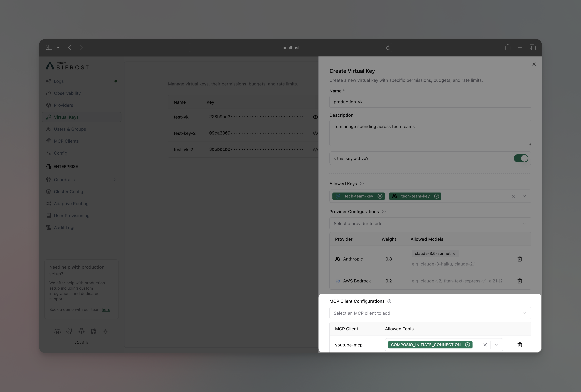
Task: Open the GitHub repository icon
Action: 69,331
